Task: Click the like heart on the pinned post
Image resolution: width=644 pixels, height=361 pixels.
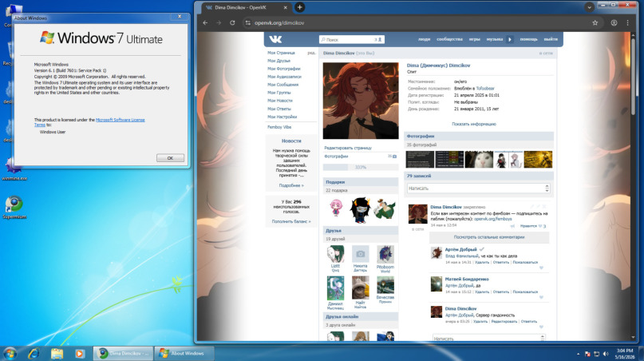Action: pyautogui.click(x=540, y=226)
